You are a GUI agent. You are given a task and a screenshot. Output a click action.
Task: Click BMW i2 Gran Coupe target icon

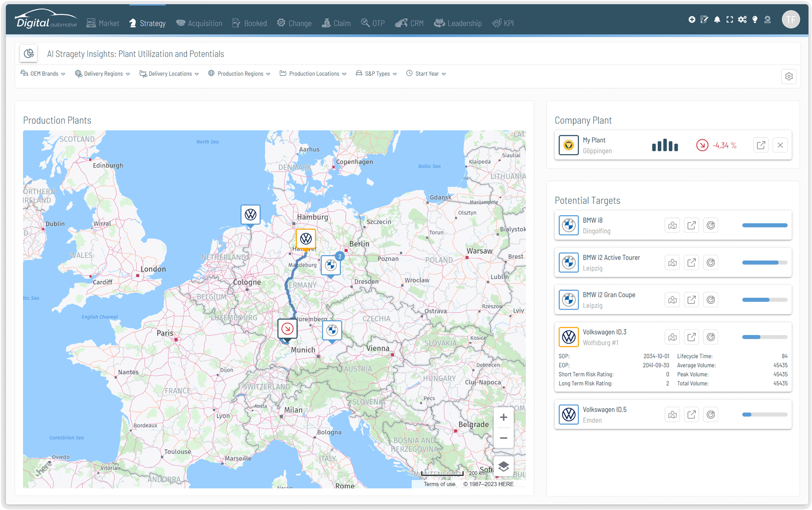[710, 300]
